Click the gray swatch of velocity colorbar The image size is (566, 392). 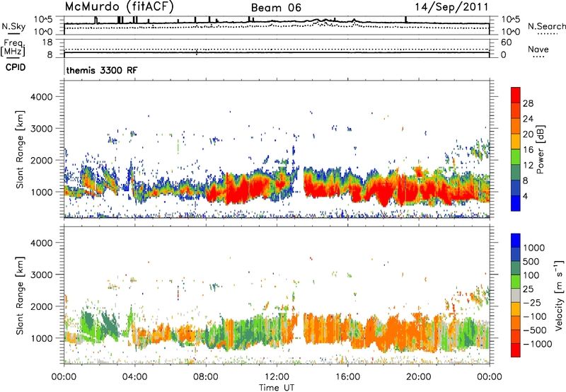point(516,296)
